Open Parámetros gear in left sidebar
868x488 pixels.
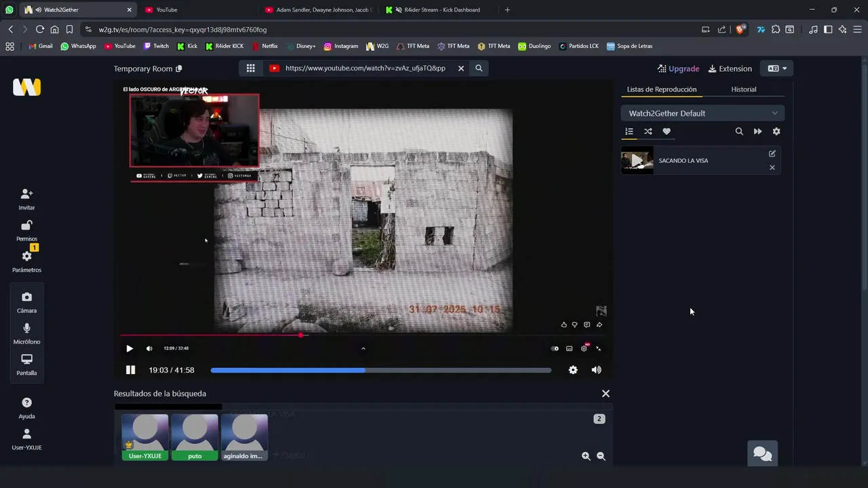click(x=26, y=262)
